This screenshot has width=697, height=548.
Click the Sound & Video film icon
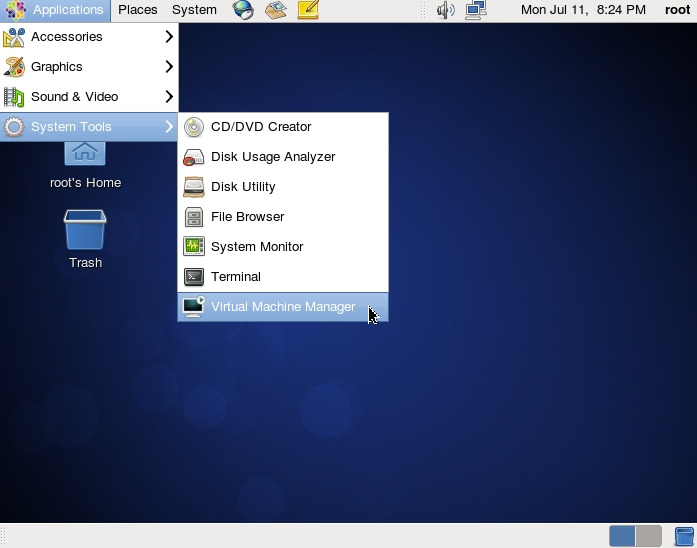[14, 97]
